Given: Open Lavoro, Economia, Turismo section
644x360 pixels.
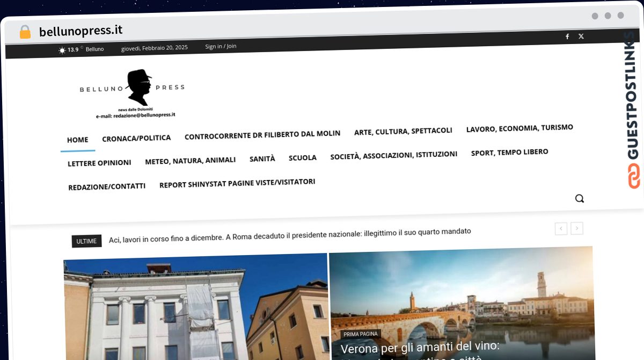Looking at the screenshot, I should [x=519, y=128].
